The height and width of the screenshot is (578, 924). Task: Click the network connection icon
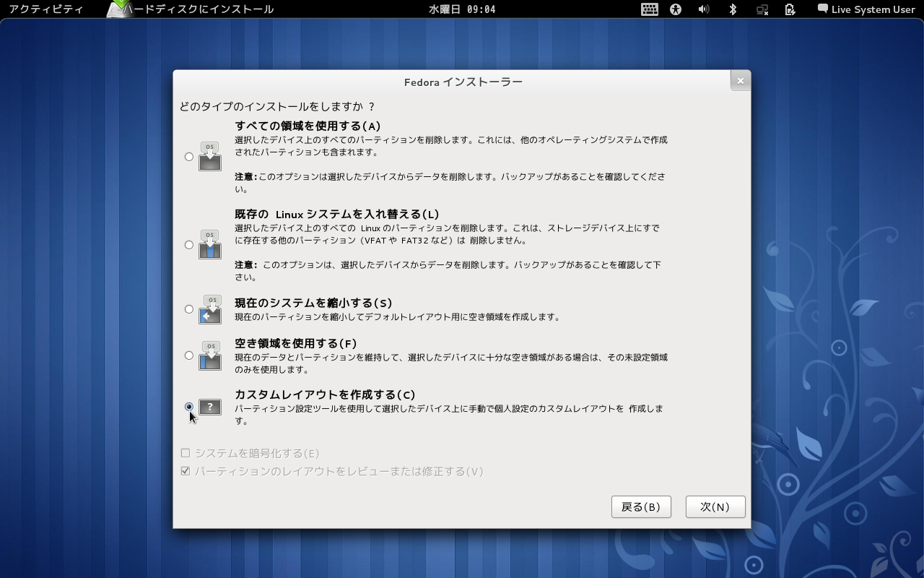tap(762, 9)
